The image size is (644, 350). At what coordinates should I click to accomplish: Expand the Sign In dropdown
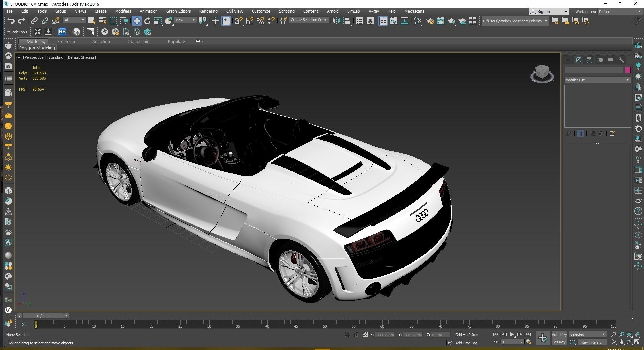[x=566, y=11]
